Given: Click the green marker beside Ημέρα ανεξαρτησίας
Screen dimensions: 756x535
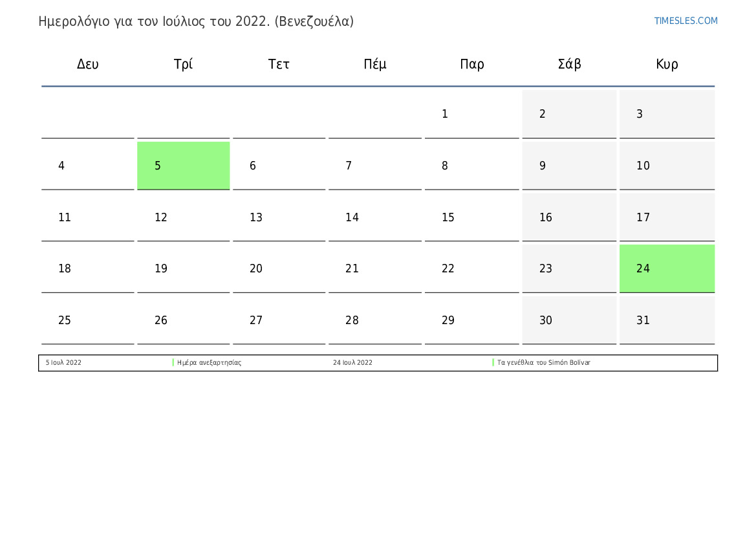Looking at the screenshot, I should point(173,362).
